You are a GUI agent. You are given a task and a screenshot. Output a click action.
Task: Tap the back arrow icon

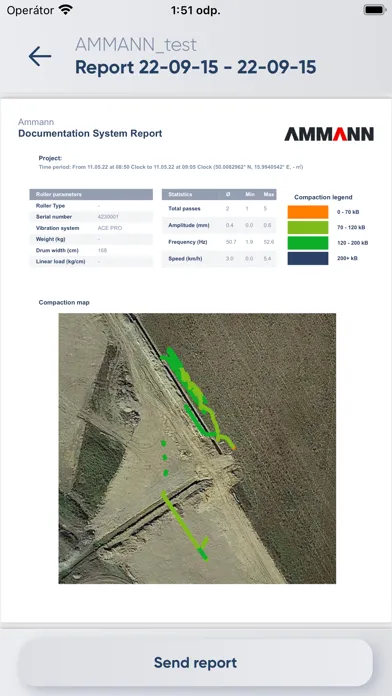40,57
